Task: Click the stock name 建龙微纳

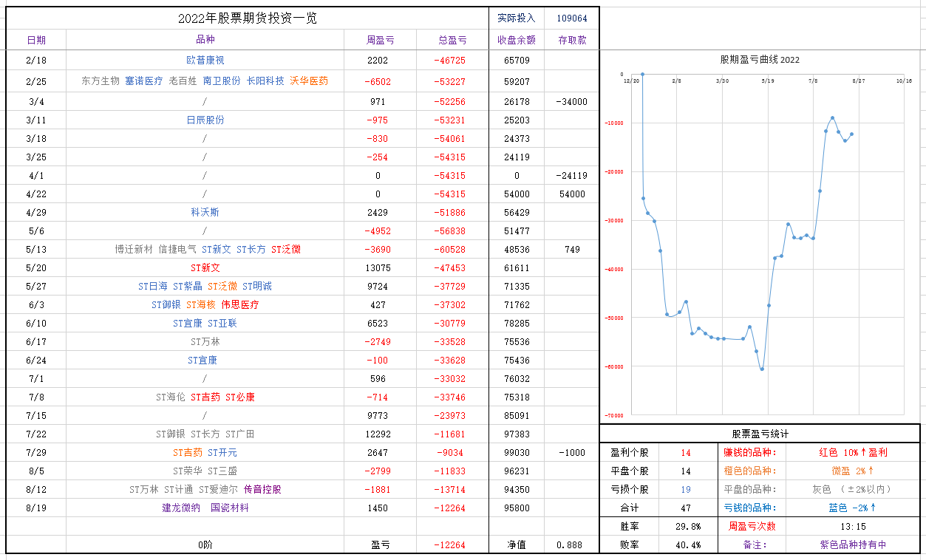Action: point(181,508)
